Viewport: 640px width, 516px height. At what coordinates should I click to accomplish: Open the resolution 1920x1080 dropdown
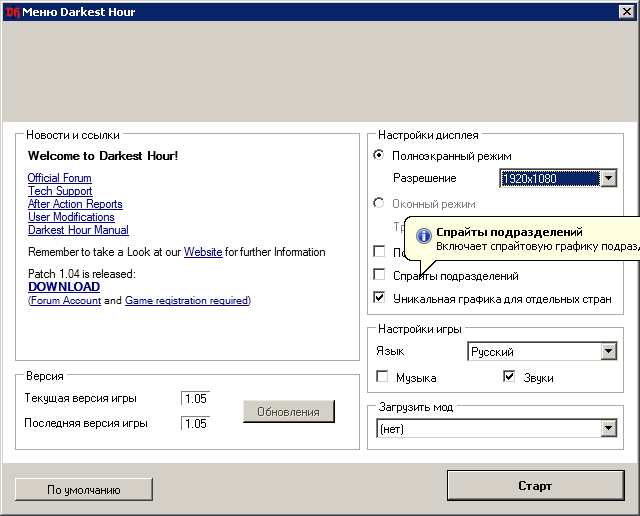608,178
